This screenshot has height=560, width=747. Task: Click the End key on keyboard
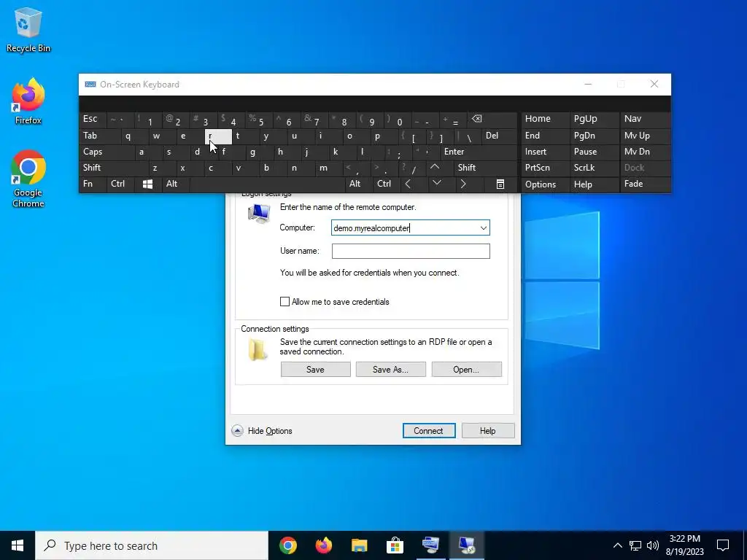click(x=544, y=136)
